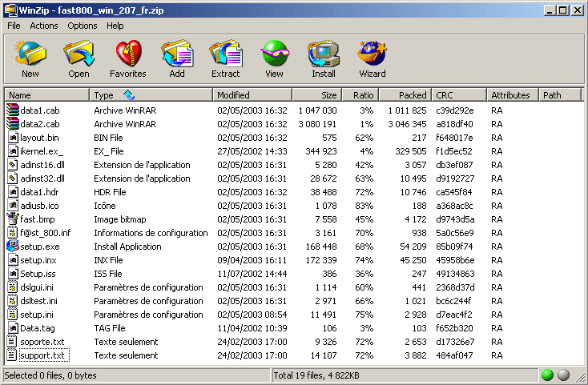This screenshot has width=588, height=385.
Task: Click the Extract toolbar icon
Action: (226, 54)
